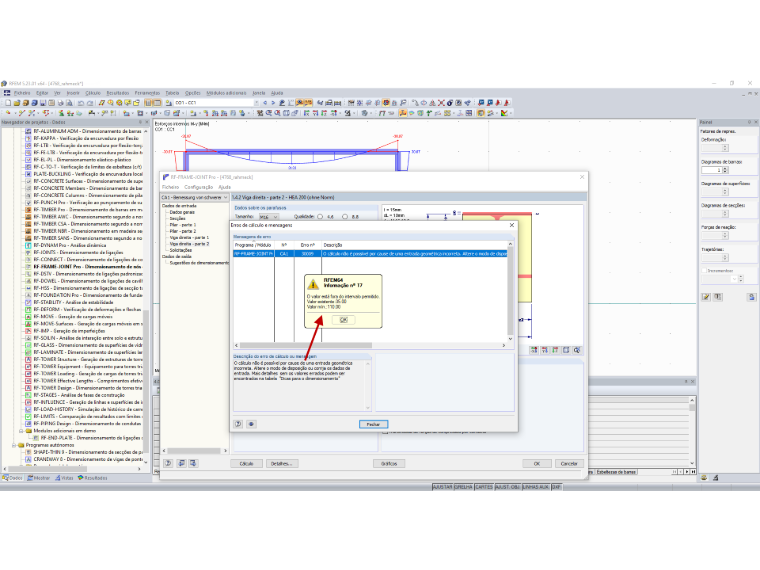The image size is (760, 570).
Task: Select Dados gerais in module tree
Action: click(x=182, y=212)
